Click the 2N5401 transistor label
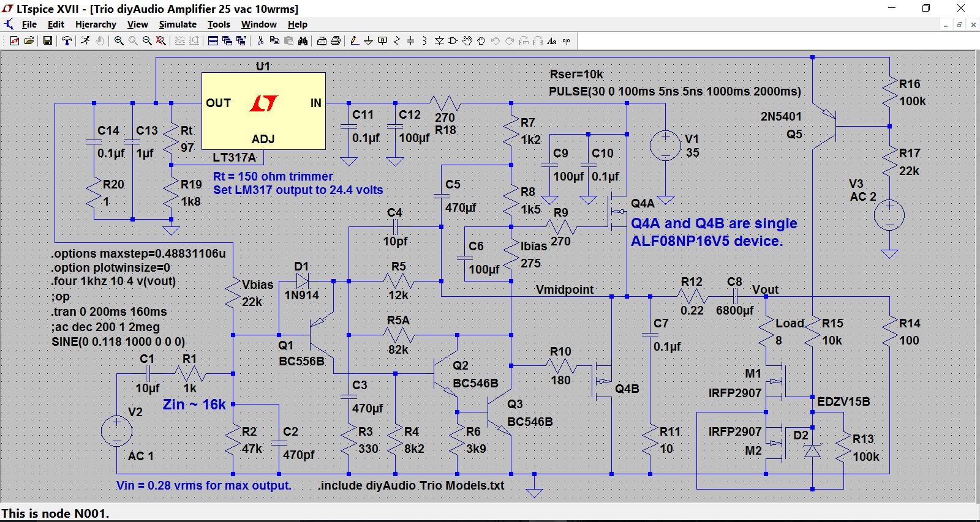This screenshot has height=522, width=980. (x=781, y=116)
